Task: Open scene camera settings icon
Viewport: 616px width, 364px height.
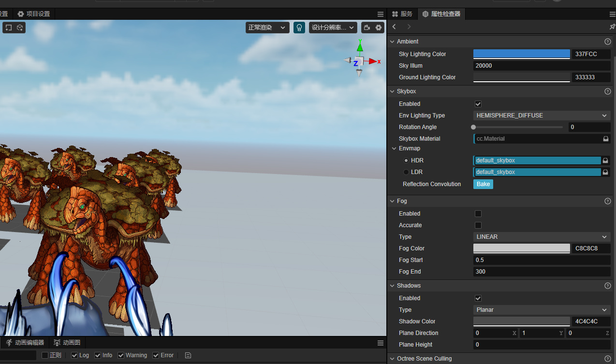Action: 367,28
